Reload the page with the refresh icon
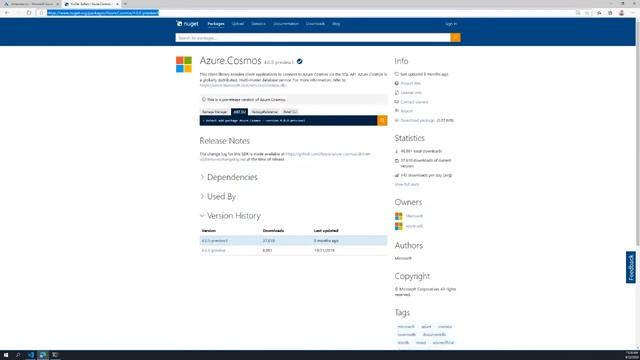The width and height of the screenshot is (640, 360). [29, 13]
